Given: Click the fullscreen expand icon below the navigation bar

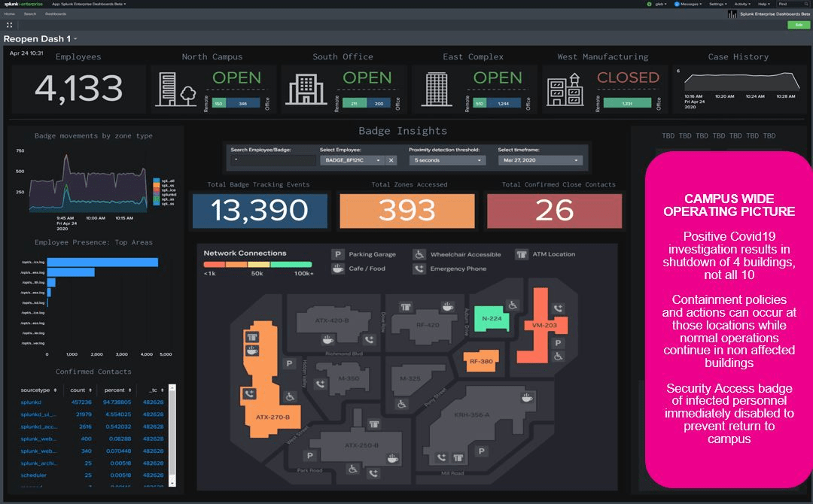Looking at the screenshot, I should click(x=10, y=25).
